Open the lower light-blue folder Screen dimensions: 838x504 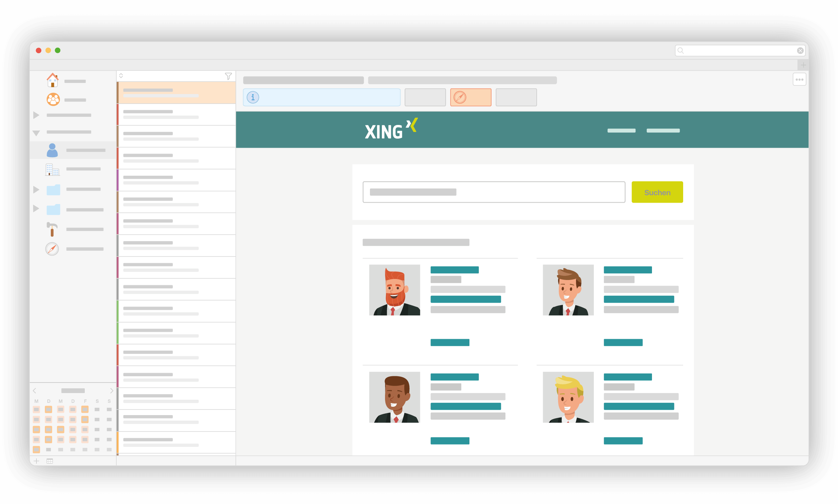tap(53, 209)
